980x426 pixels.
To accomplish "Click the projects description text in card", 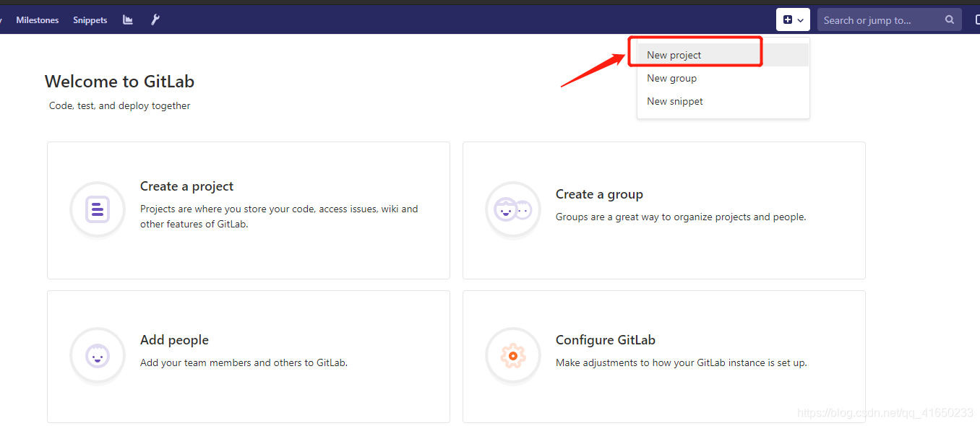I will (x=279, y=217).
